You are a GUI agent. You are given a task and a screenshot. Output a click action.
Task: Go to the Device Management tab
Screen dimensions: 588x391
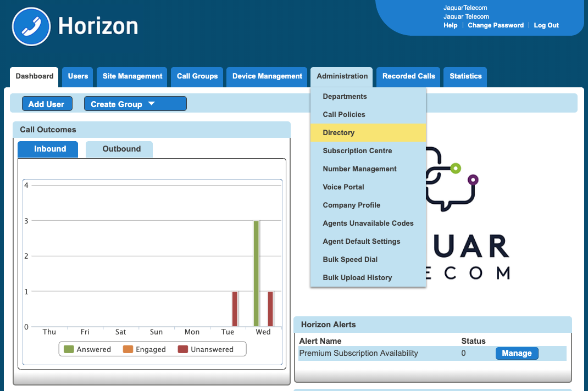[x=267, y=76]
